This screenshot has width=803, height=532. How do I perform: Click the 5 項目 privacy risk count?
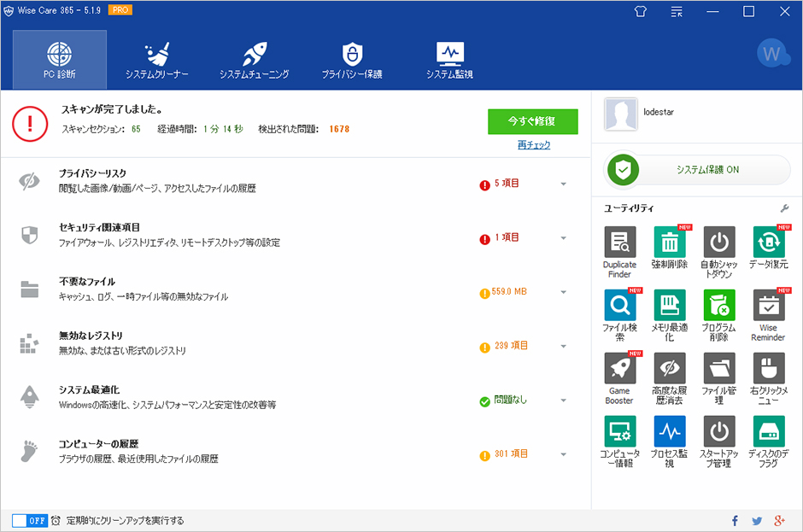pyautogui.click(x=507, y=184)
